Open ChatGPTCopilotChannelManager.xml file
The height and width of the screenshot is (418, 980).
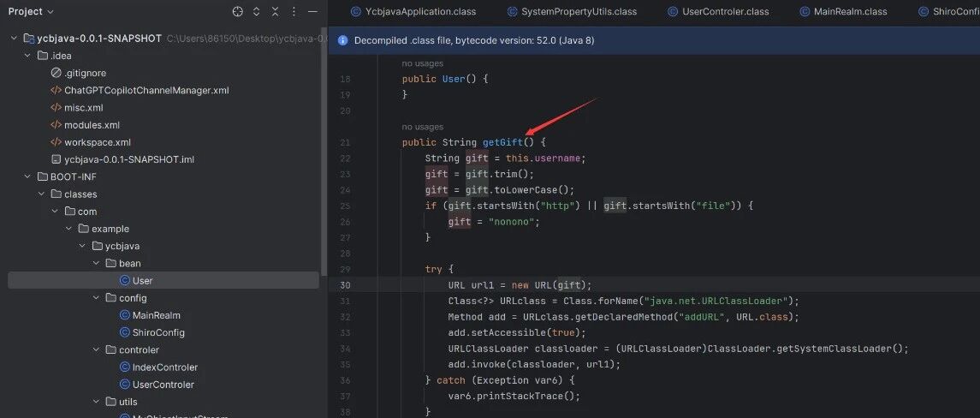146,90
